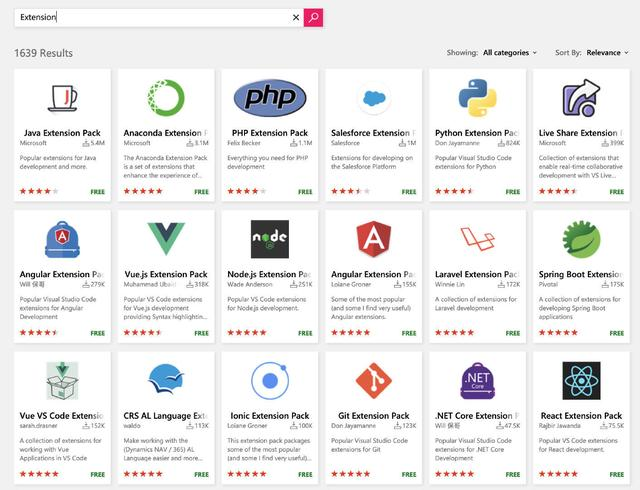This screenshot has height=490, width=640.
Task: Click the Anaconda green ring icon
Action: (166, 98)
